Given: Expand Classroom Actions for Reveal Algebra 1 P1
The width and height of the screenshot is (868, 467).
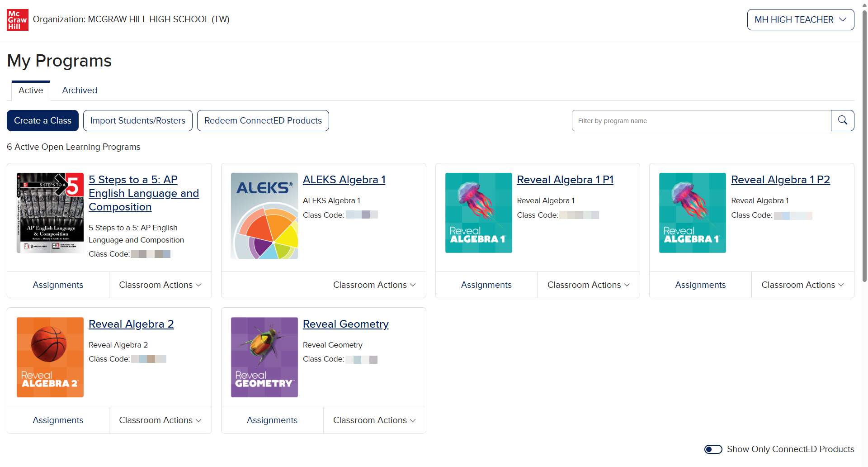Looking at the screenshot, I should 589,285.
